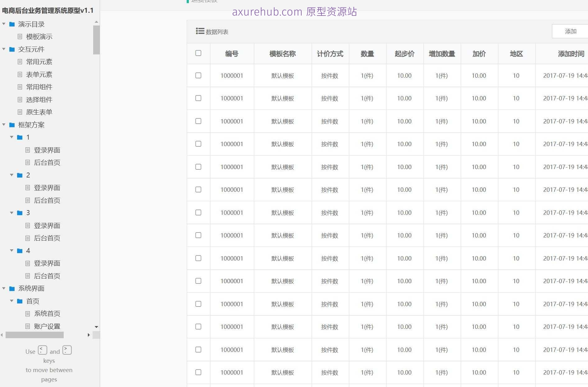This screenshot has height=387, width=588.
Task: Click the page icon next to 模板演示
Action: coord(20,37)
